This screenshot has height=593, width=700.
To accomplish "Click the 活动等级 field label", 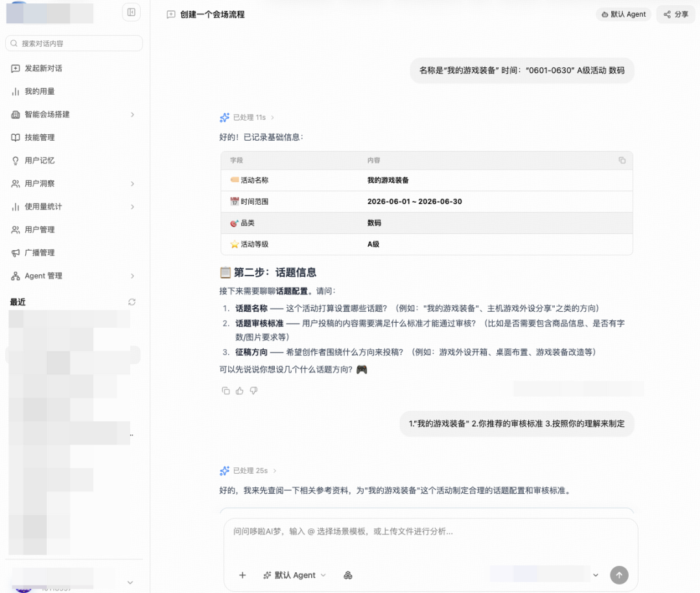I will [255, 244].
